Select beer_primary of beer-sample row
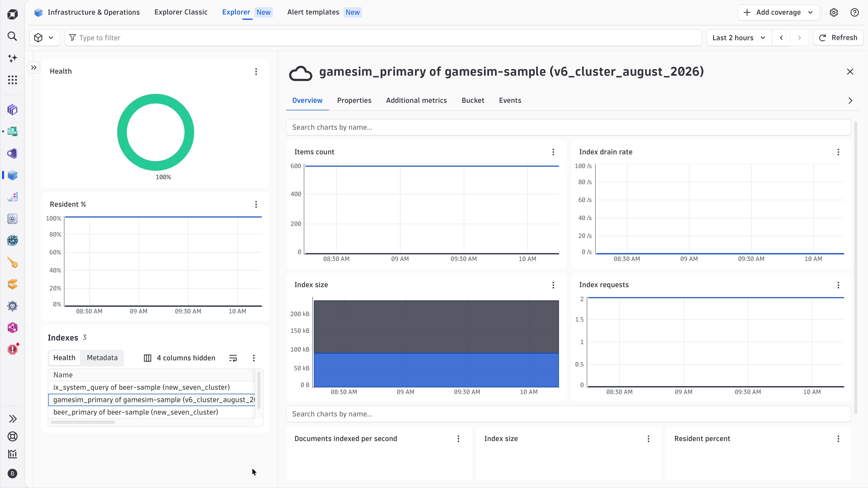 click(x=152, y=412)
